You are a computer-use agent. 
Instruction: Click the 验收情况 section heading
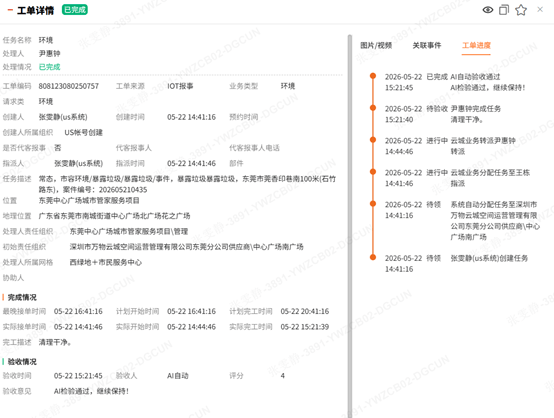[x=22, y=362]
